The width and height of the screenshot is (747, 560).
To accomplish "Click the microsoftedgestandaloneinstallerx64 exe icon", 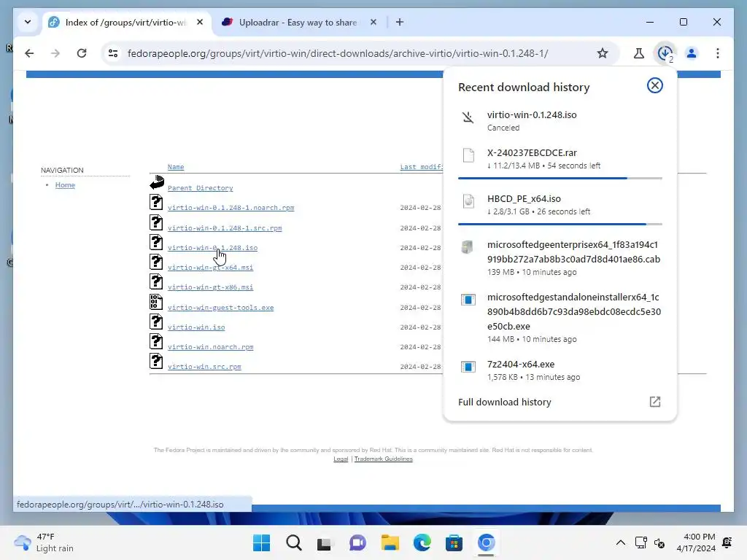I will pos(468,300).
